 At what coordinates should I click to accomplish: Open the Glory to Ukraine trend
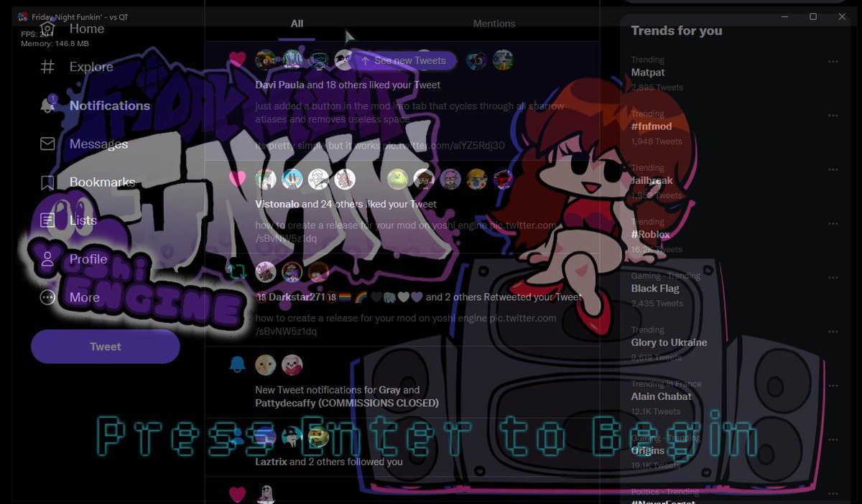point(669,342)
